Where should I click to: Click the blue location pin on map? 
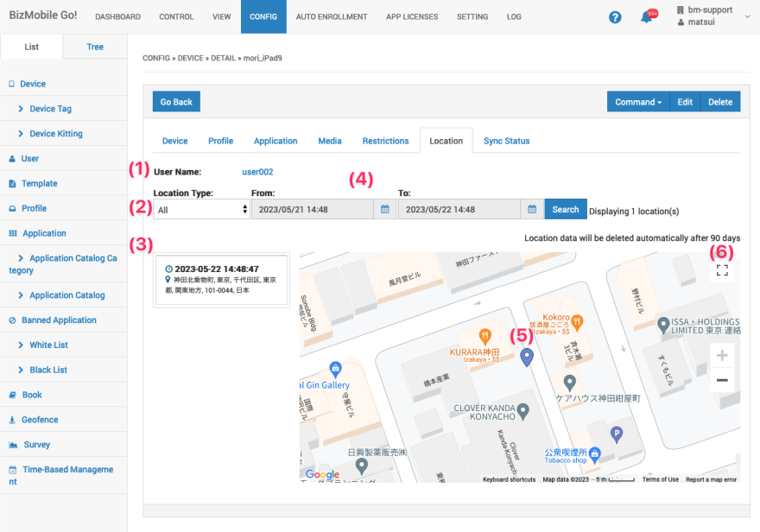[x=528, y=357]
